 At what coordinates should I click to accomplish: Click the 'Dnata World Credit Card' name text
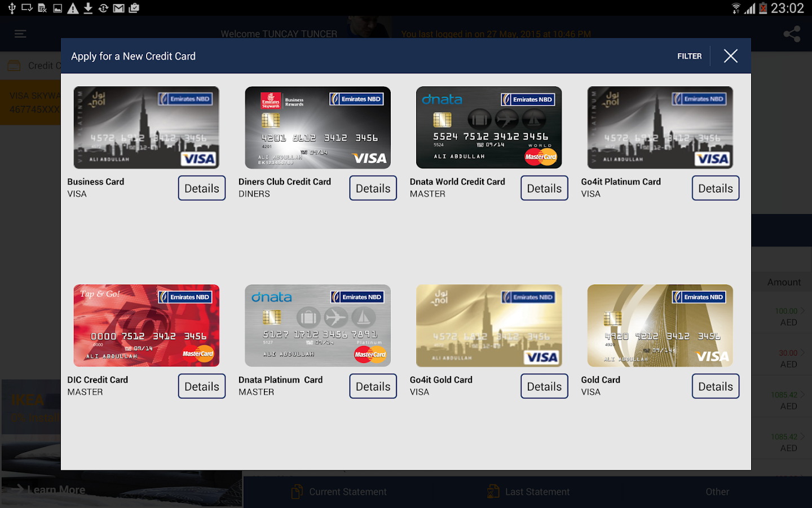tap(457, 182)
